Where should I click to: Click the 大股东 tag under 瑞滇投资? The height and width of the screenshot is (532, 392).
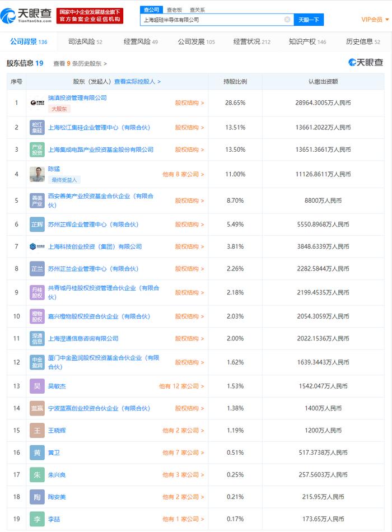point(59,109)
